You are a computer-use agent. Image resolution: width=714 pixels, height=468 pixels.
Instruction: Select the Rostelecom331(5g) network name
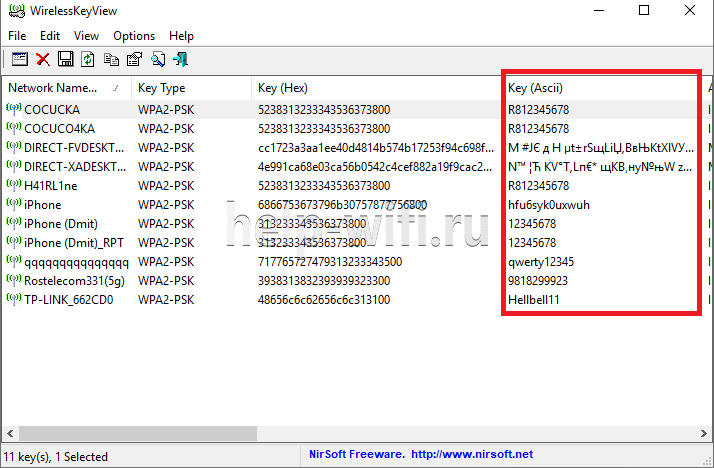[74, 281]
